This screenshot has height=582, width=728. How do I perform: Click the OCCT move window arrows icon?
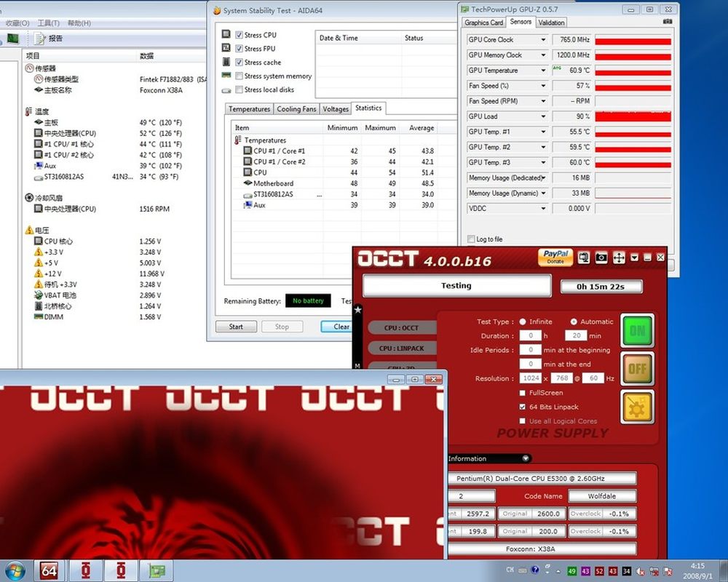click(x=618, y=258)
